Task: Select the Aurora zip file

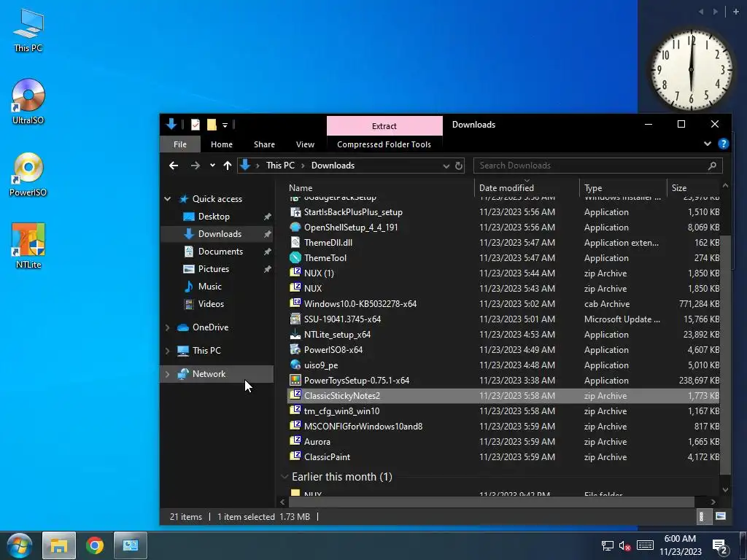Action: pos(503,441)
